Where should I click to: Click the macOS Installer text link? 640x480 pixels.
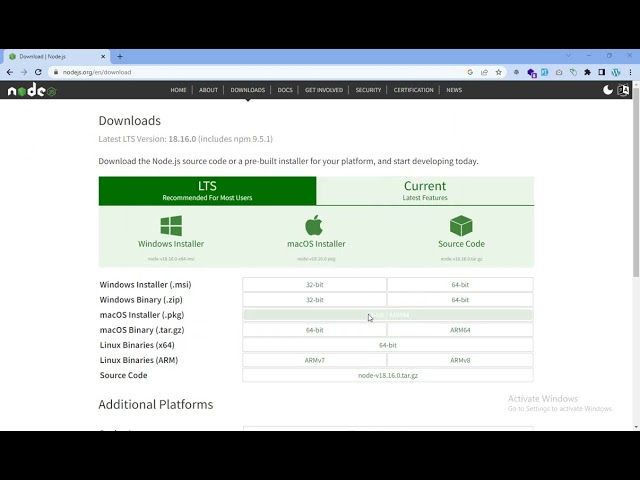pos(316,244)
